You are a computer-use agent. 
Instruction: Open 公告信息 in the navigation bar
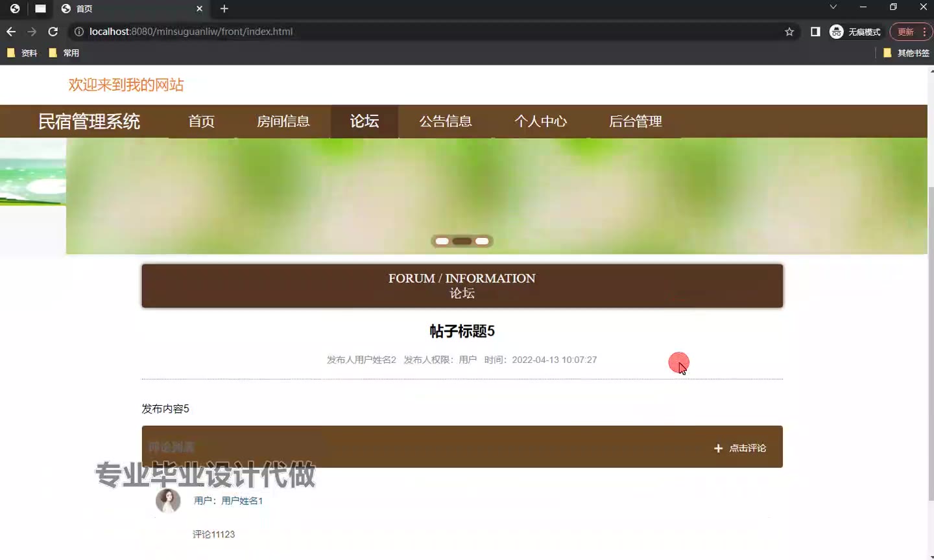click(446, 121)
